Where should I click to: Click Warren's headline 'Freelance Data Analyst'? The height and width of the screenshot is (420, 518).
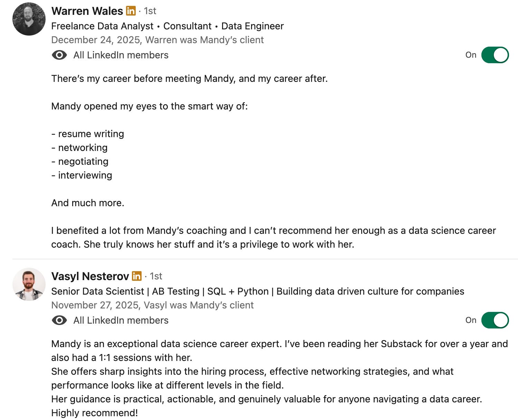click(102, 26)
